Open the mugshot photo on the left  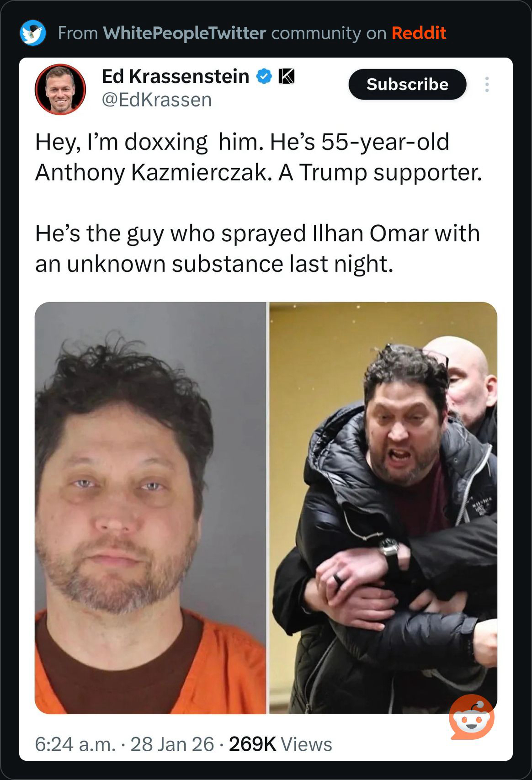(x=150, y=508)
